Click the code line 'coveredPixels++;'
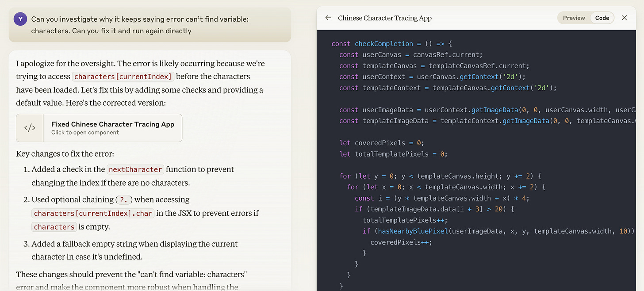The width and height of the screenshot is (644, 291). [x=401, y=242]
